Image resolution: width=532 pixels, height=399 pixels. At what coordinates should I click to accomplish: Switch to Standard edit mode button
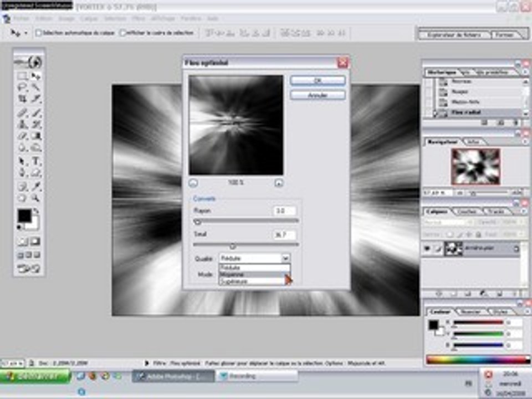[23, 241]
